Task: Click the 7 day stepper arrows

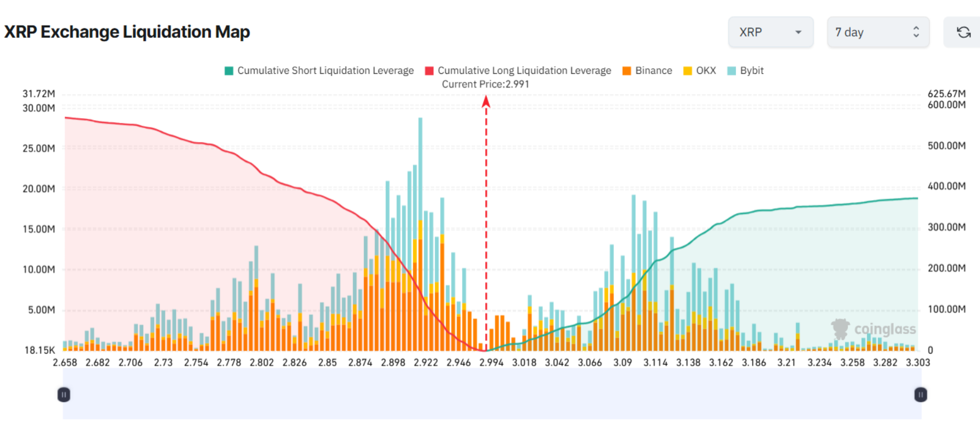Action: click(x=916, y=32)
